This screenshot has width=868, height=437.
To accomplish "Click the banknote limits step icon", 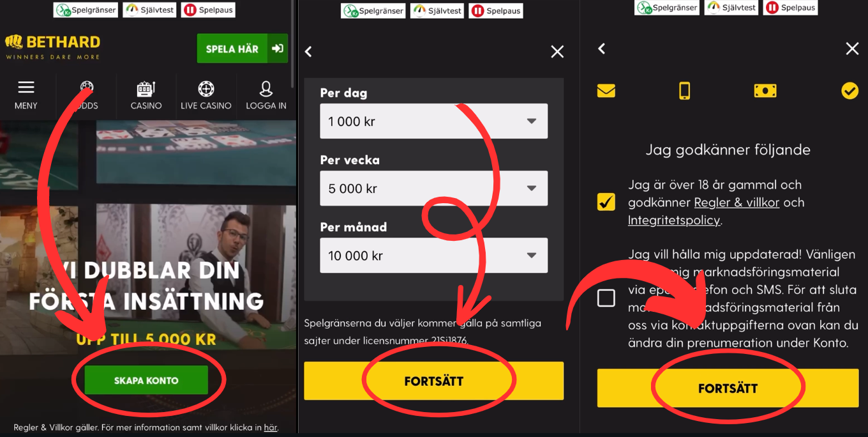I will point(765,91).
